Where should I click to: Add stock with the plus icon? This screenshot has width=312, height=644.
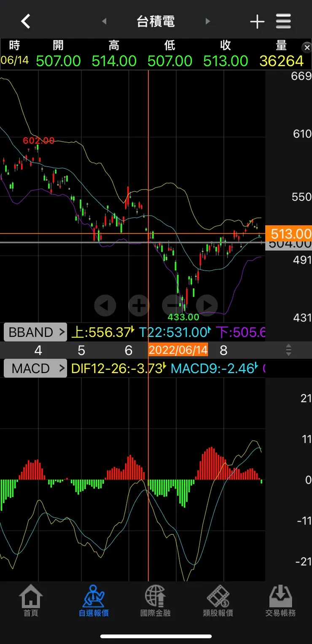pyautogui.click(x=257, y=22)
